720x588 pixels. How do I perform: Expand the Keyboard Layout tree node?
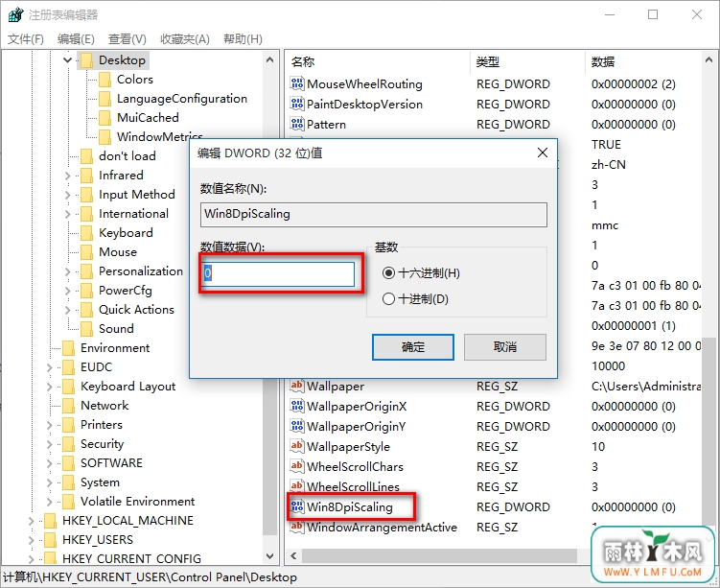point(49,387)
